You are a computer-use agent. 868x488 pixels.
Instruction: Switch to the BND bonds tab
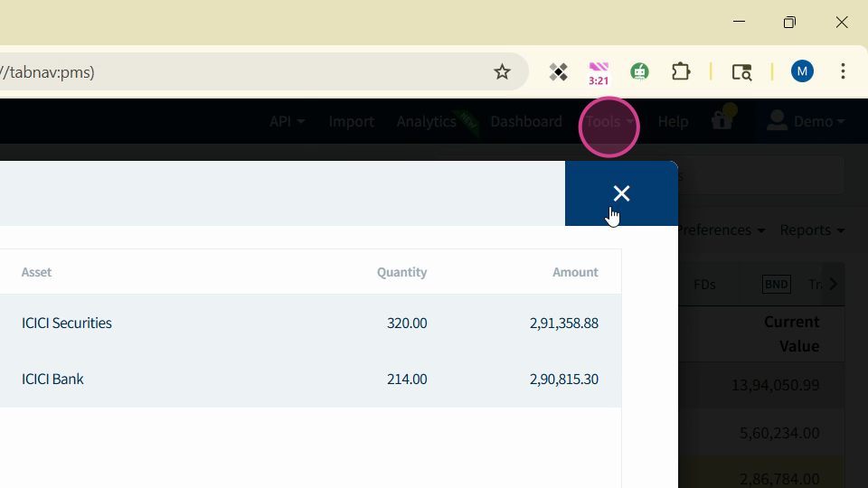[776, 285]
